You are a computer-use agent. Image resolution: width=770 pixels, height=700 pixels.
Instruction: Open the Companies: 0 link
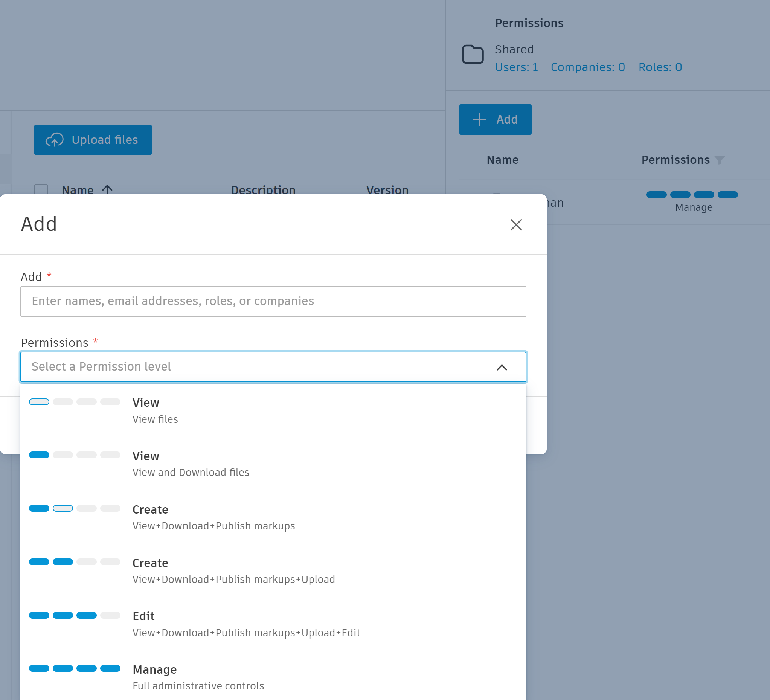pyautogui.click(x=587, y=67)
